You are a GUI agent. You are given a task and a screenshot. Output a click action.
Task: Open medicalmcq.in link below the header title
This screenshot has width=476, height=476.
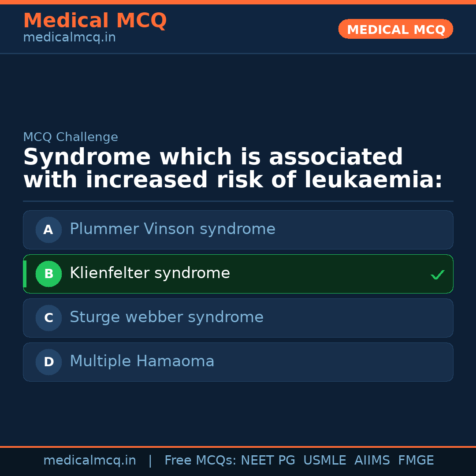(x=69, y=38)
